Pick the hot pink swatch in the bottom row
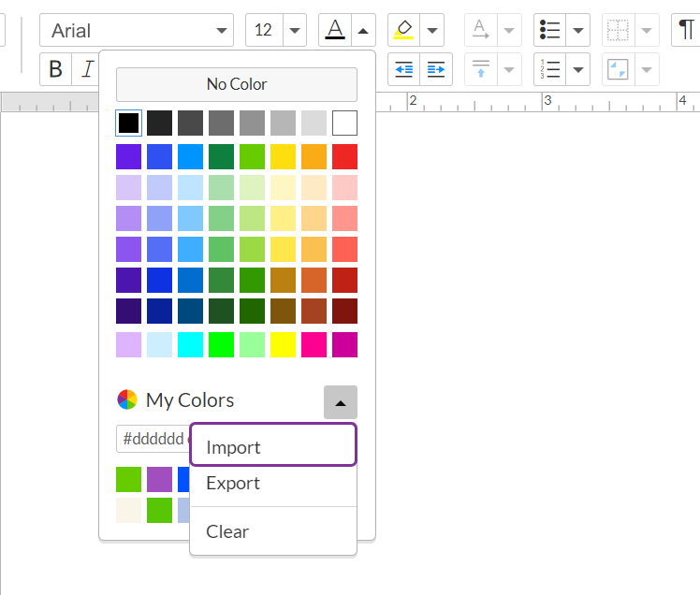 (314, 344)
